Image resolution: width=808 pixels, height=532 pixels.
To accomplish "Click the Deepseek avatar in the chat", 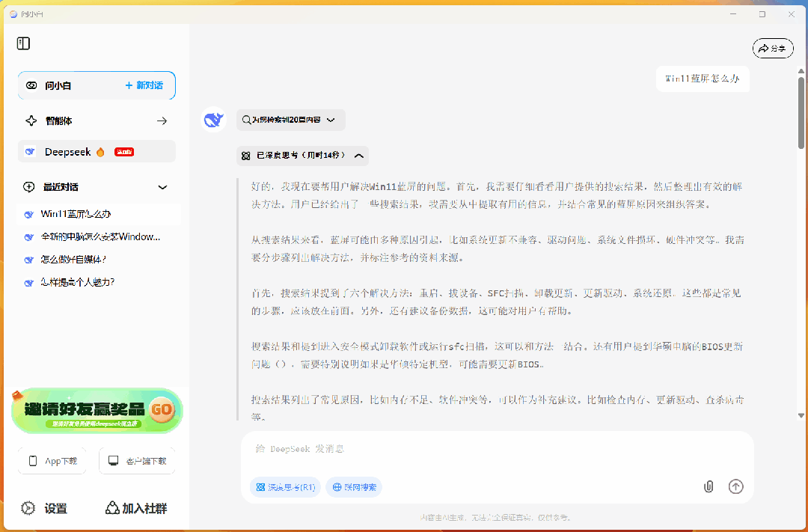I will [x=214, y=120].
